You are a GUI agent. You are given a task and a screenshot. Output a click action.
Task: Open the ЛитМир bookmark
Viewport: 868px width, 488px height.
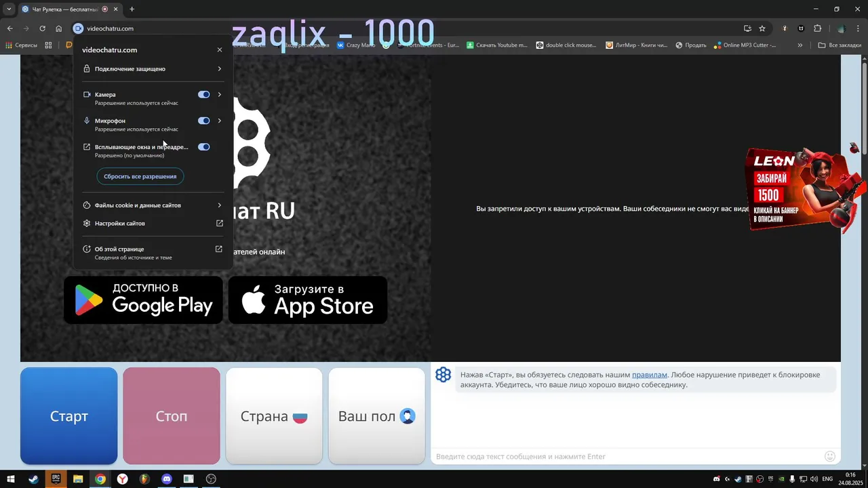tap(636, 45)
